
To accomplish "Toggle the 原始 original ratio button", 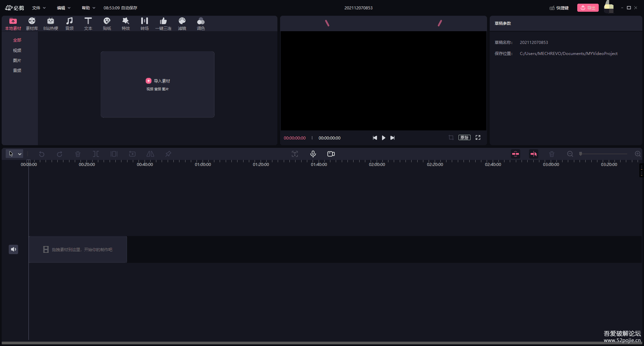I will click(x=464, y=138).
